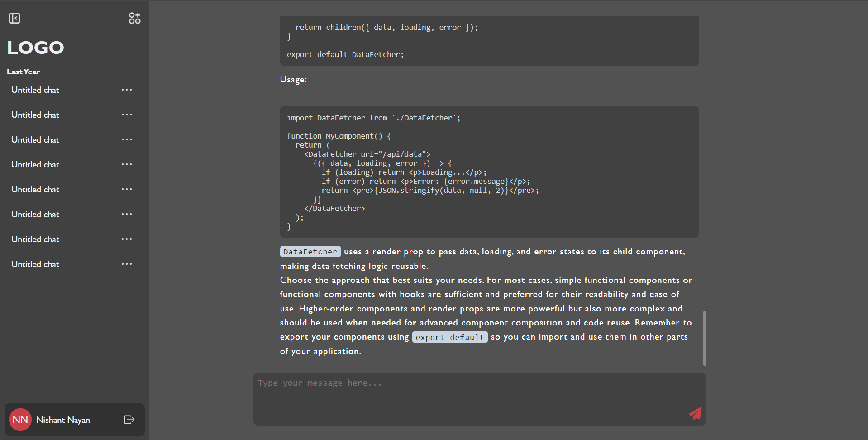Click the DataFetcher inline code chip
Viewport: 868px width, 440px height.
[310, 251]
